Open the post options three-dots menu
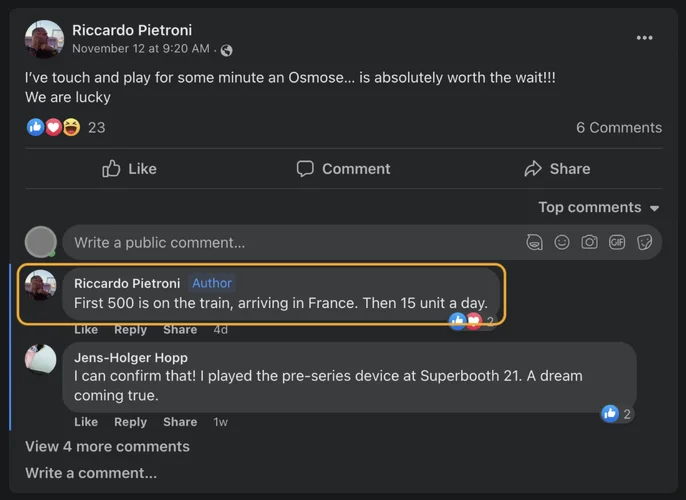 coord(644,38)
